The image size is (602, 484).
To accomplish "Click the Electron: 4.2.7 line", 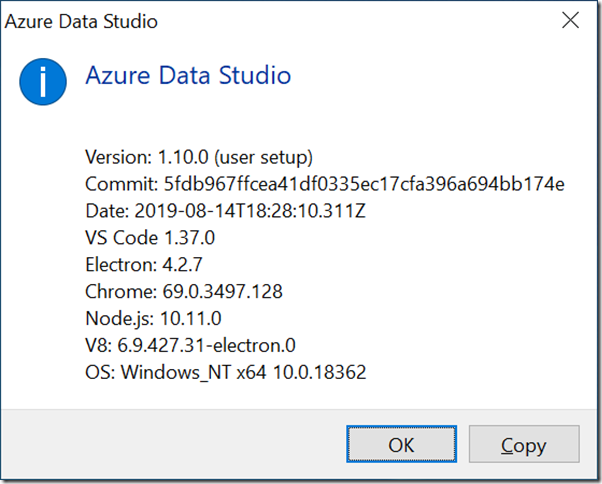I will click(x=144, y=264).
